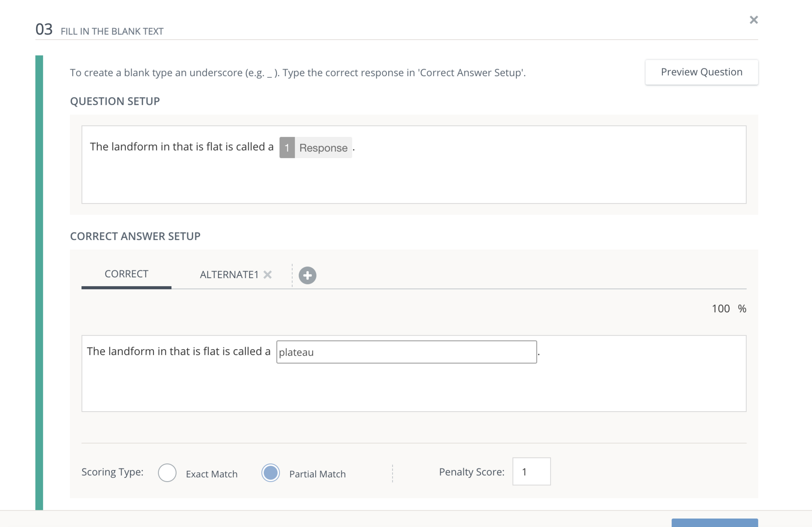Edit the Penalty Score field

tap(531, 471)
